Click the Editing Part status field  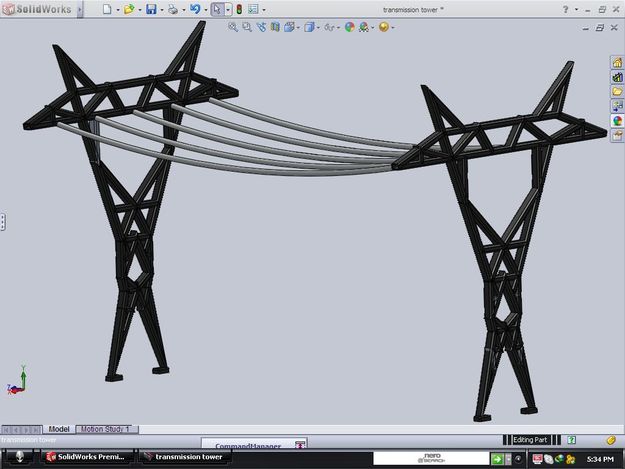(530, 440)
